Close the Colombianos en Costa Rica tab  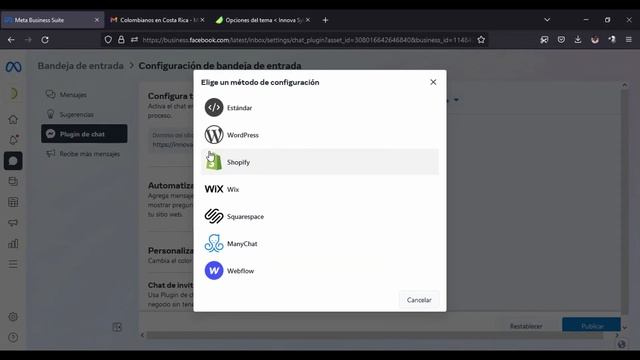click(x=202, y=20)
